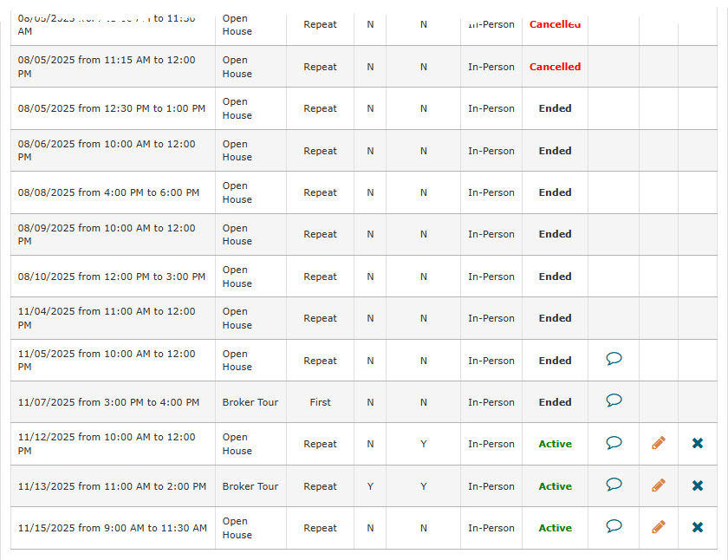View comment bubble for 11/07/2025 Broker Tour
The image size is (728, 560).
tap(614, 400)
